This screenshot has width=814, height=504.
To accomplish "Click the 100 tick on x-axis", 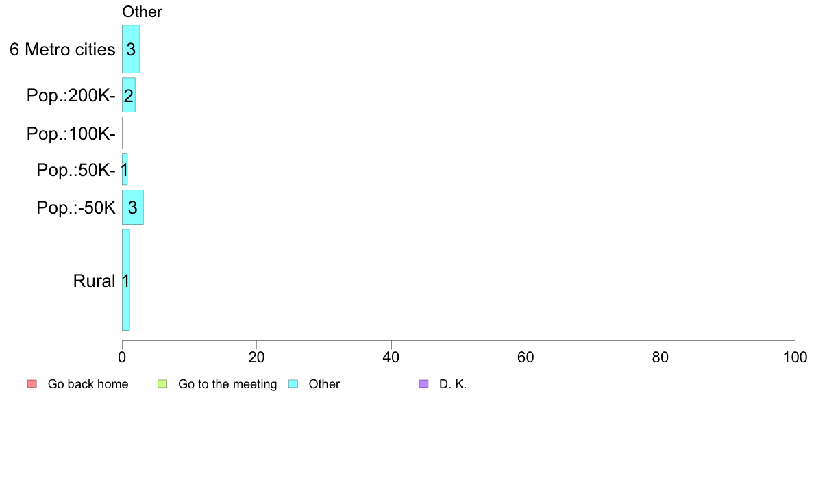I will click(795, 357).
